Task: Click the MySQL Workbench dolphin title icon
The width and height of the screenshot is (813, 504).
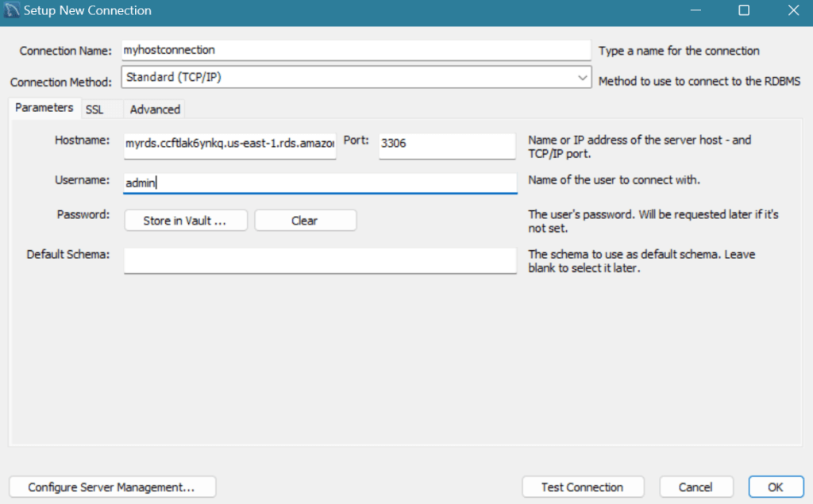Action: [x=11, y=10]
